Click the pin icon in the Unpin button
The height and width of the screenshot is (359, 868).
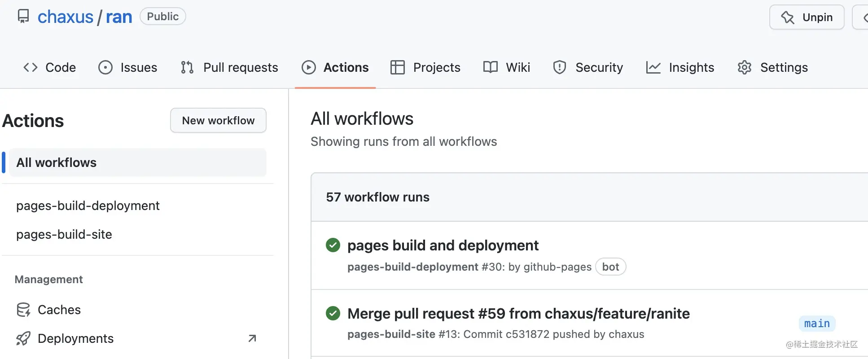tap(788, 18)
